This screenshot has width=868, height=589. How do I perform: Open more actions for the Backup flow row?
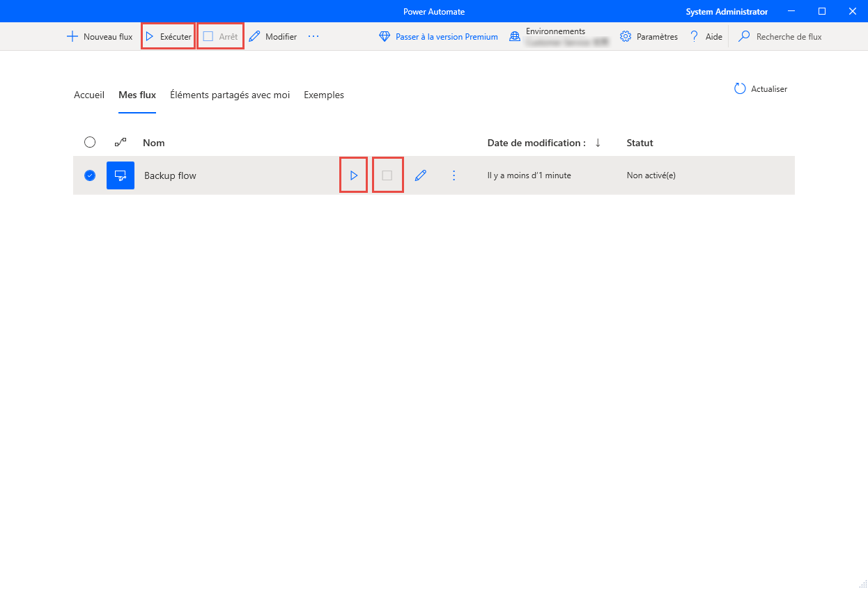454,175
